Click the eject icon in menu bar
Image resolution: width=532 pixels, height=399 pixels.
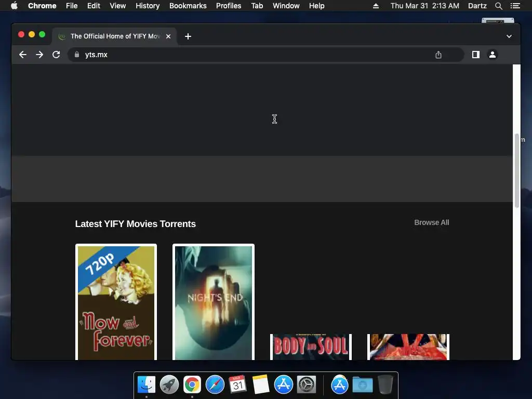click(x=376, y=6)
